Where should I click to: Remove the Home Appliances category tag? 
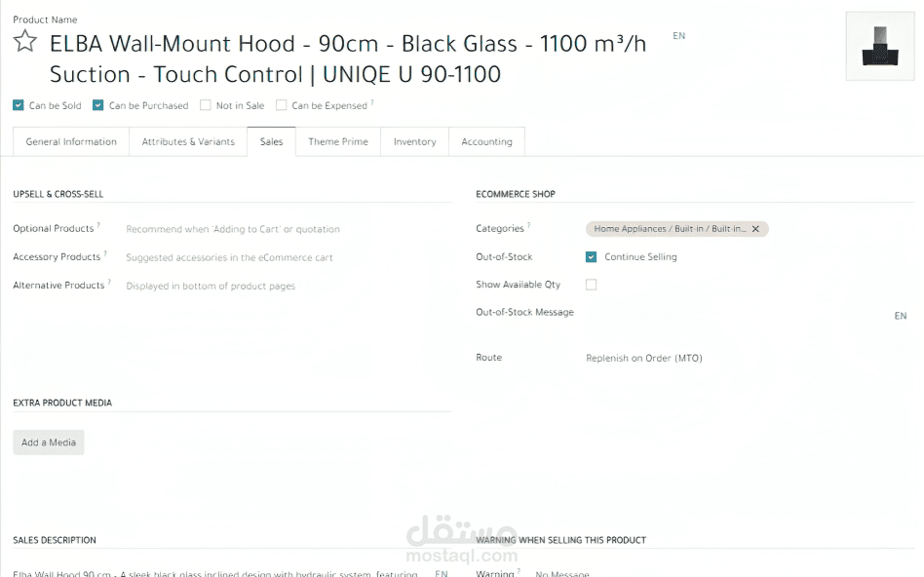[x=755, y=229]
